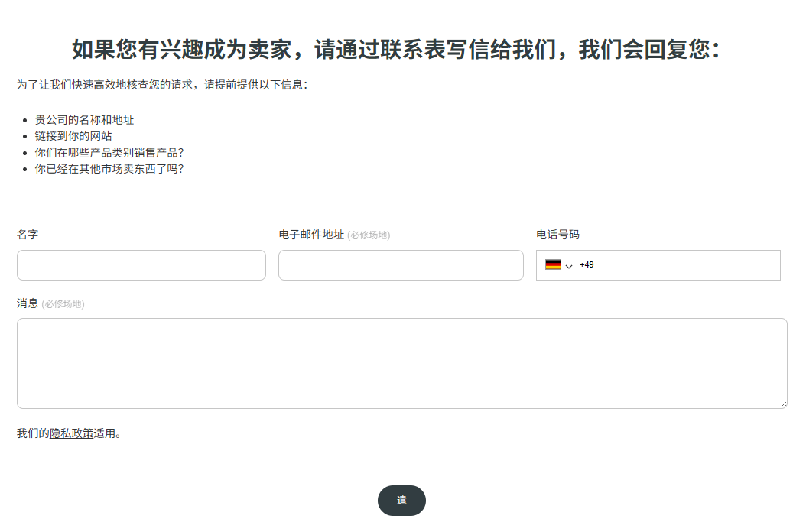
Task: Click the bullet item 贵公司的名称和地址
Action: pos(84,120)
